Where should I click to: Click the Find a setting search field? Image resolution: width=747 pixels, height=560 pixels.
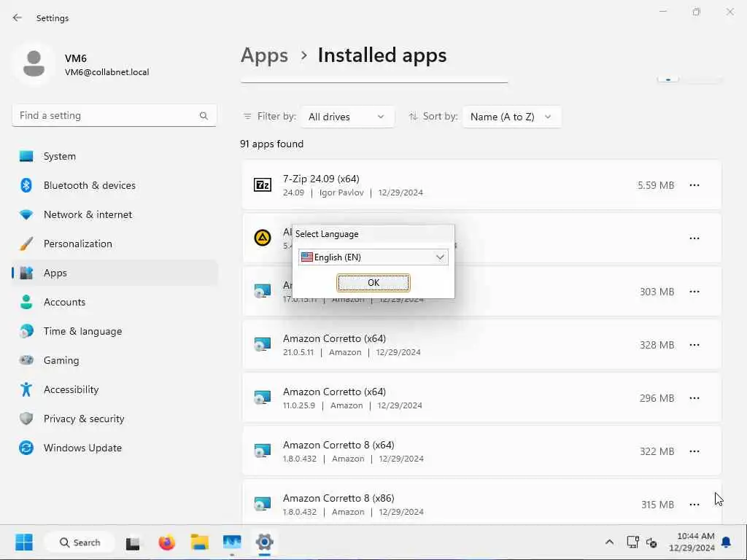click(x=114, y=115)
